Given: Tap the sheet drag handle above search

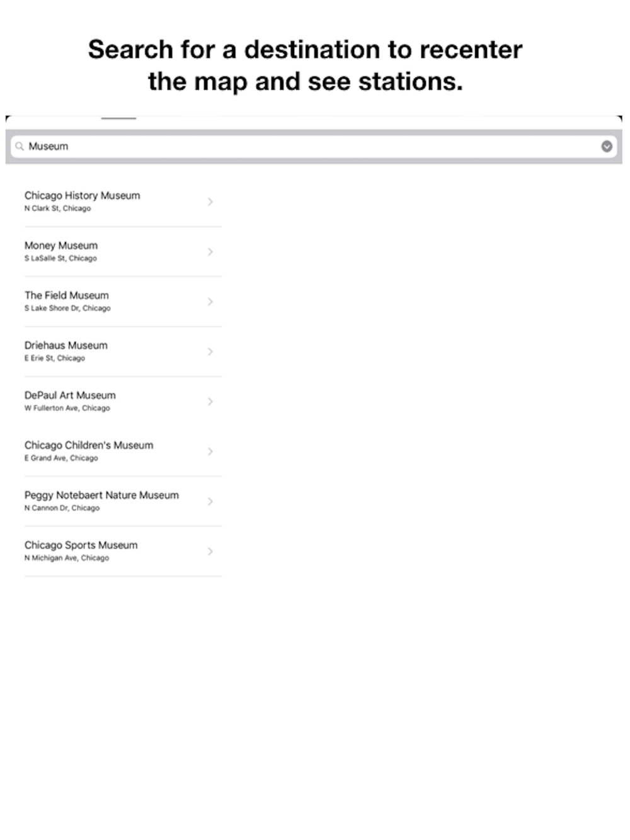Looking at the screenshot, I should (x=118, y=118).
